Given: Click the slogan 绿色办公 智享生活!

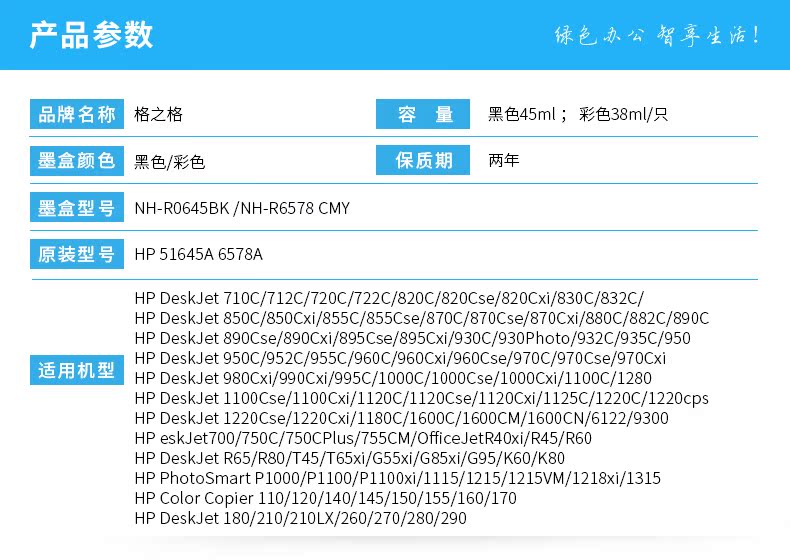Looking at the screenshot, I should pyautogui.click(x=657, y=35).
